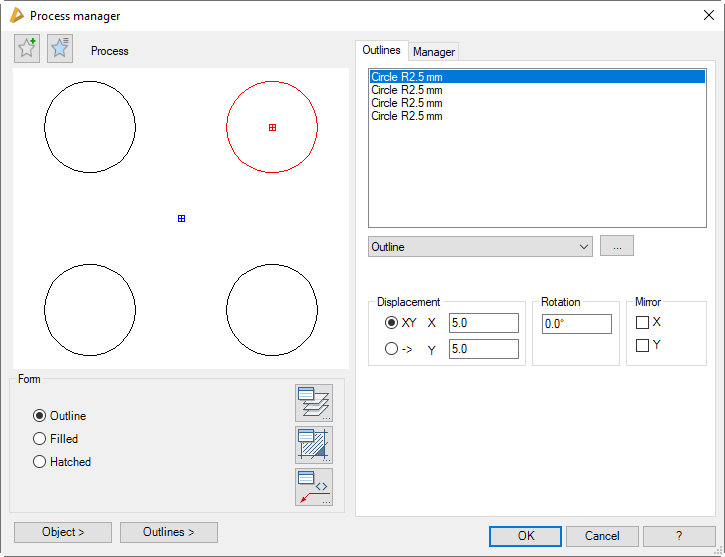Click the add favorite star icon
The height and width of the screenshot is (557, 725).
(27, 49)
